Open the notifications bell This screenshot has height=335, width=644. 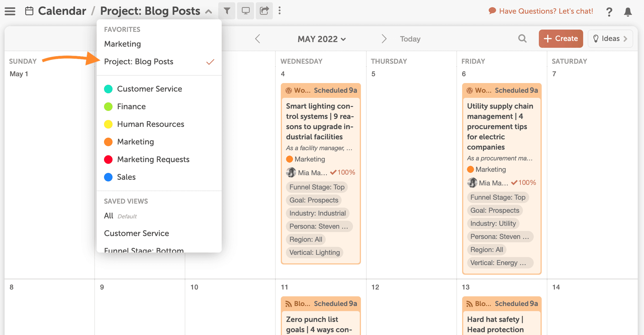(628, 12)
